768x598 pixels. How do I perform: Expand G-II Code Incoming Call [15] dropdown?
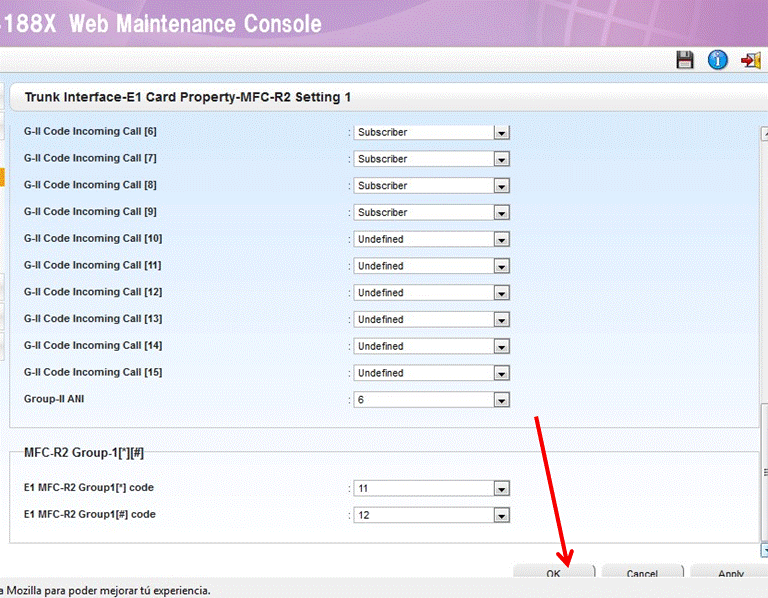[x=502, y=373]
